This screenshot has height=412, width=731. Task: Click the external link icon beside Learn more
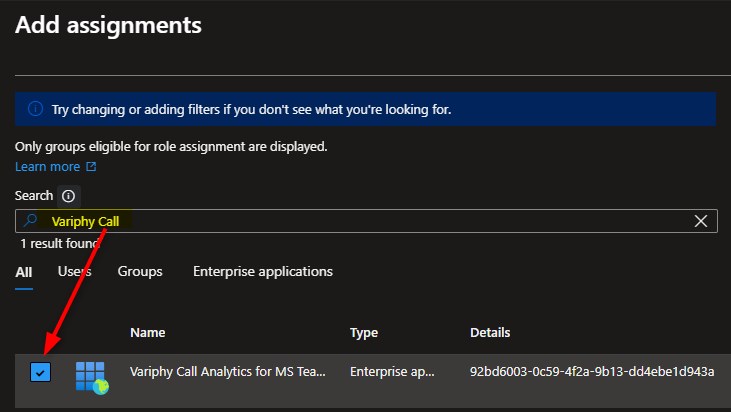[91, 166]
